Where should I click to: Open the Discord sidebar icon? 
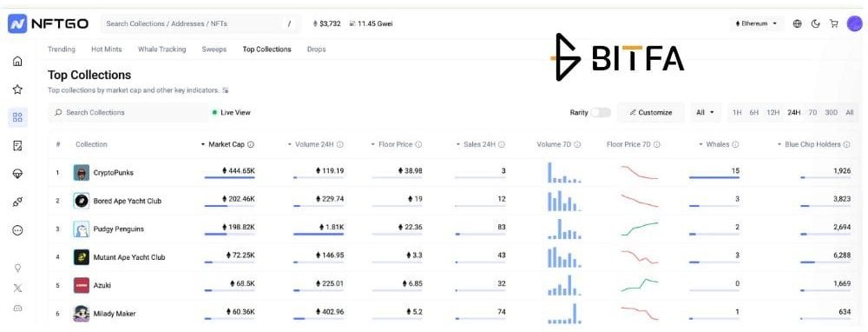point(17,309)
